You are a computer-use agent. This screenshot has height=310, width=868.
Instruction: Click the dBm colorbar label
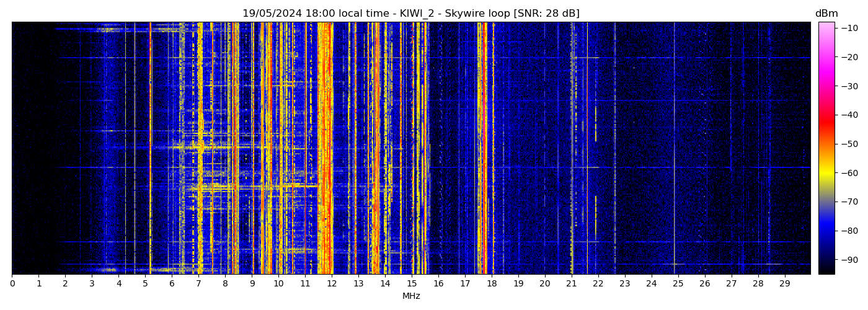(826, 14)
